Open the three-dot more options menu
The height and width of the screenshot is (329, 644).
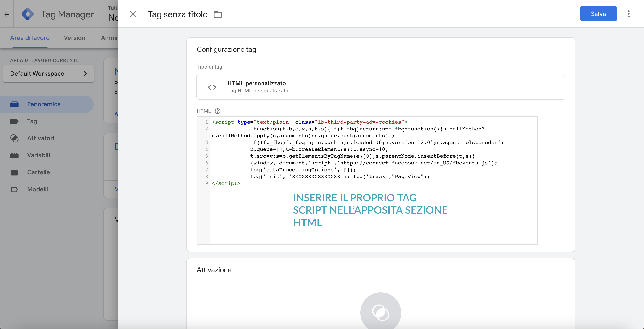(x=628, y=14)
